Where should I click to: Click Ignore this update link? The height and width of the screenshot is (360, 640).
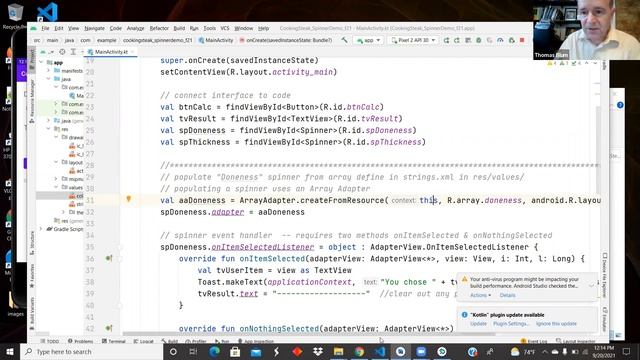(556, 324)
